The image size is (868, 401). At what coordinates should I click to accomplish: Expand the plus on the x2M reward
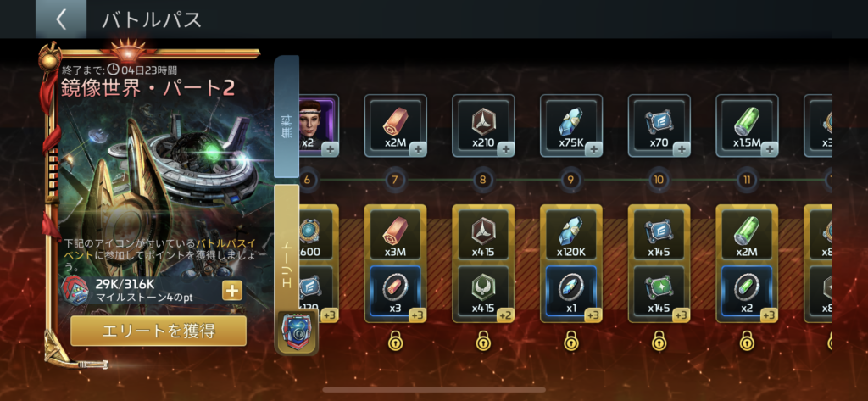point(416,149)
